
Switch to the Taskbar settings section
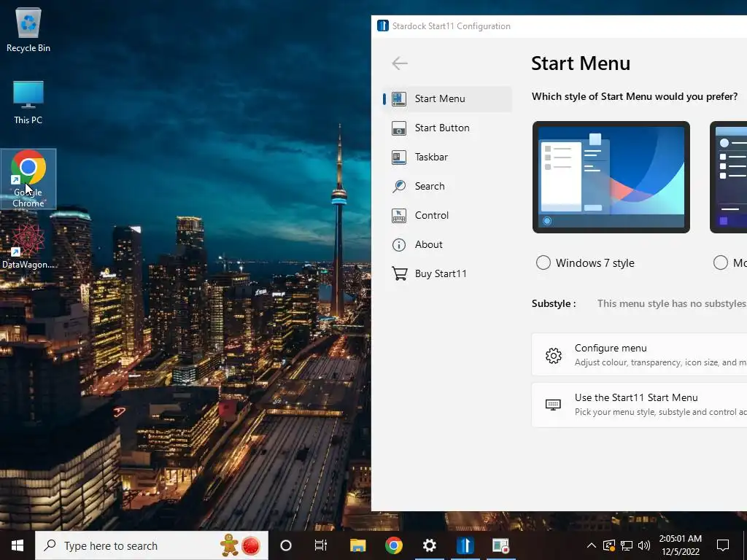click(x=447, y=157)
